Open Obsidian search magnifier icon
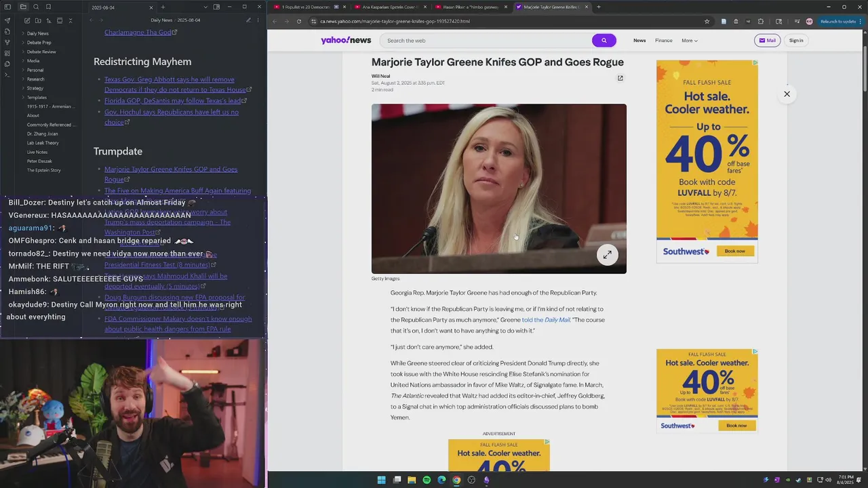The image size is (868, 488). pyautogui.click(x=37, y=7)
